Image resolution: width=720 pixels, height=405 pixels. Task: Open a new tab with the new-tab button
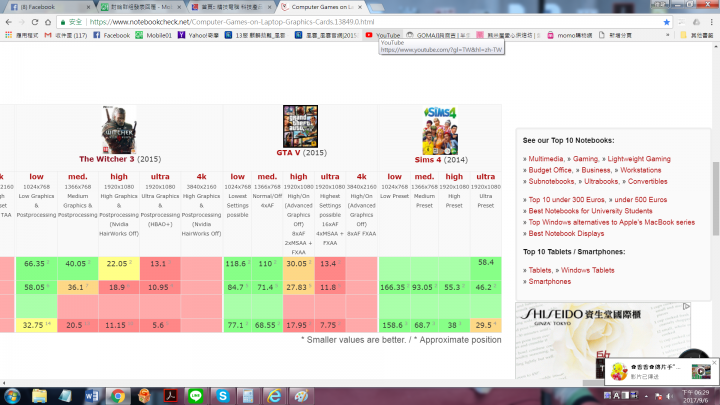(377, 7)
